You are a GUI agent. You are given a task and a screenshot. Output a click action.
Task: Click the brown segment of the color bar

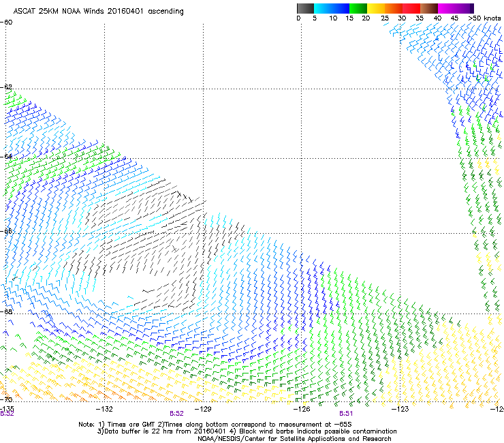[x=429, y=8]
